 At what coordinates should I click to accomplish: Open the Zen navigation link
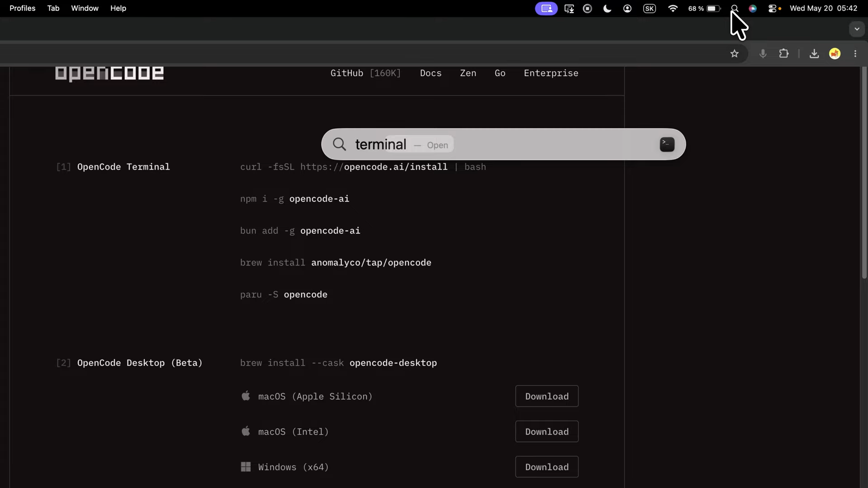pyautogui.click(x=468, y=73)
